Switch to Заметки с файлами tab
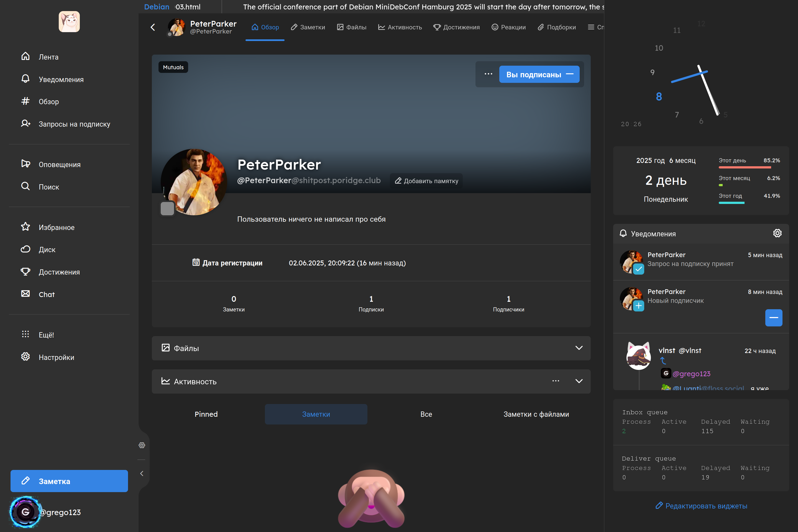This screenshot has height=532, width=798. click(536, 414)
